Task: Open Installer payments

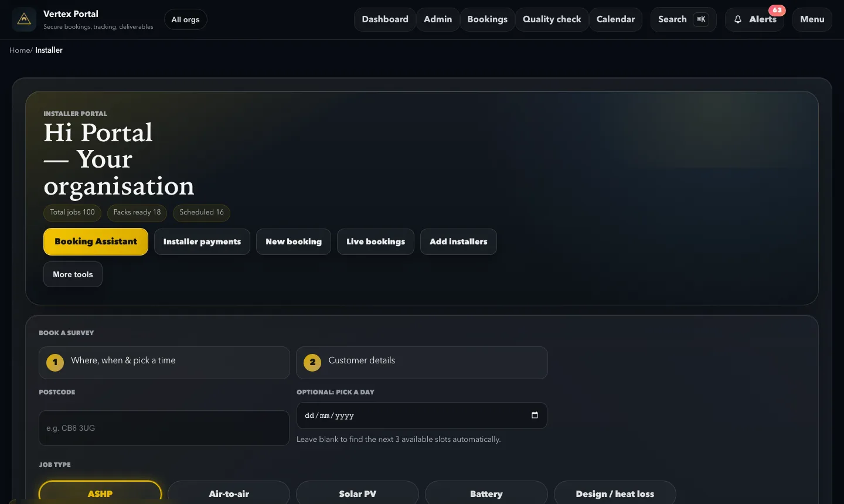Action: pos(202,241)
